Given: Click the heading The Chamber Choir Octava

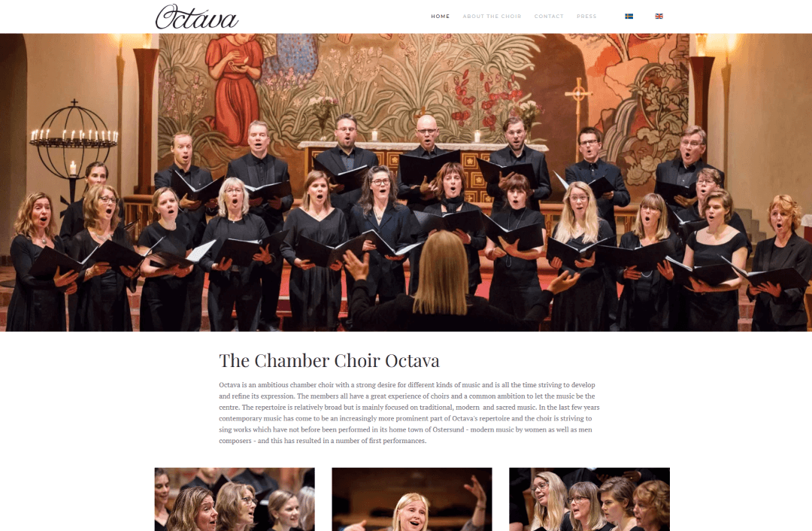Looking at the screenshot, I should pyautogui.click(x=329, y=360).
